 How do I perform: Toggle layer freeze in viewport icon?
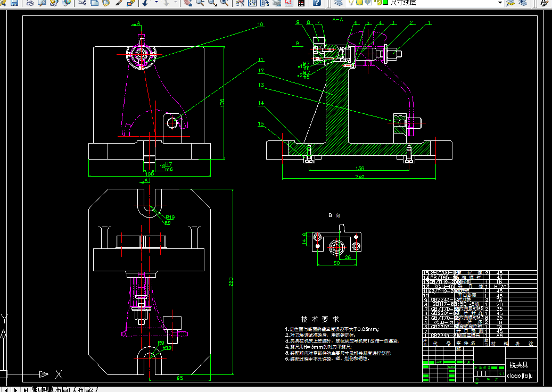tap(368, 3)
